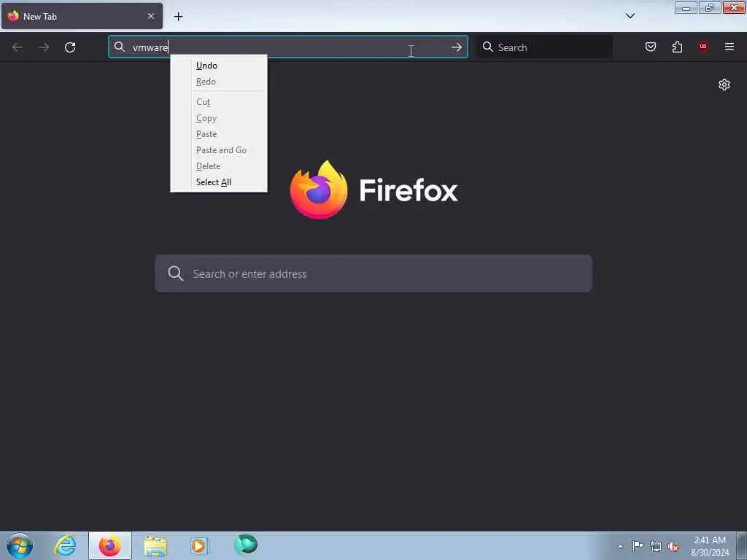Click the Firefox taskbar button
Viewport: 747px width, 560px height.
click(x=110, y=545)
